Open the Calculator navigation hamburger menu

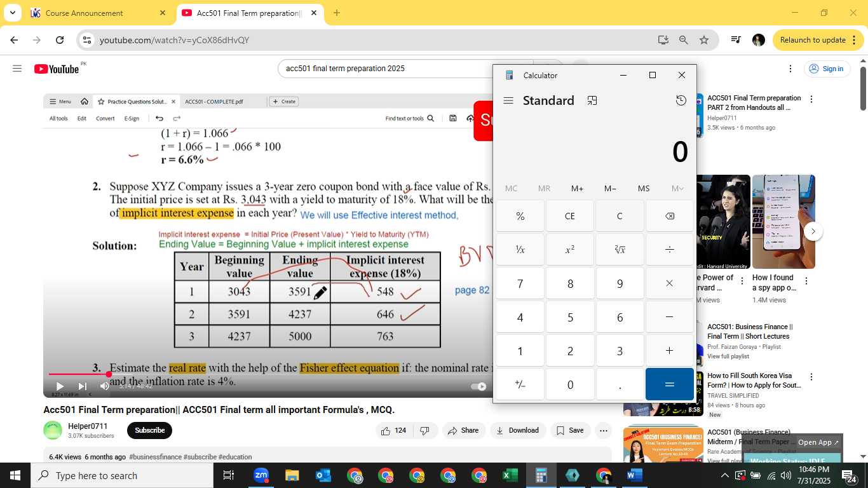point(508,100)
